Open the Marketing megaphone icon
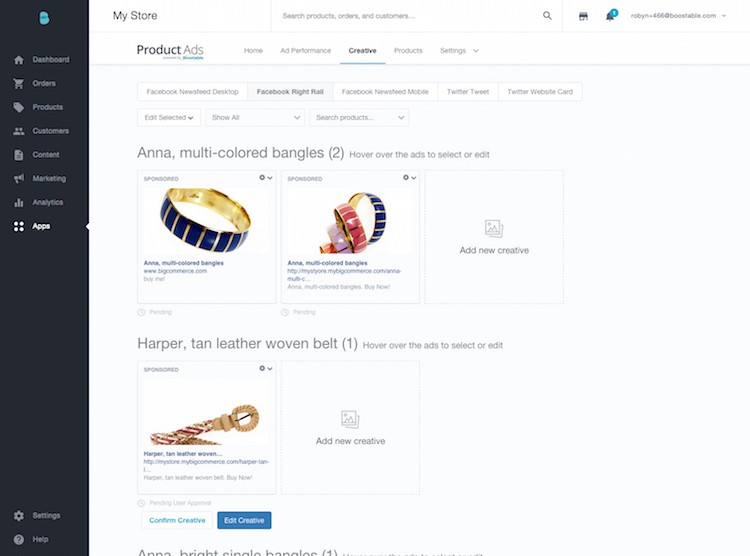Screen dimensions: 750x556 [x=19, y=178]
